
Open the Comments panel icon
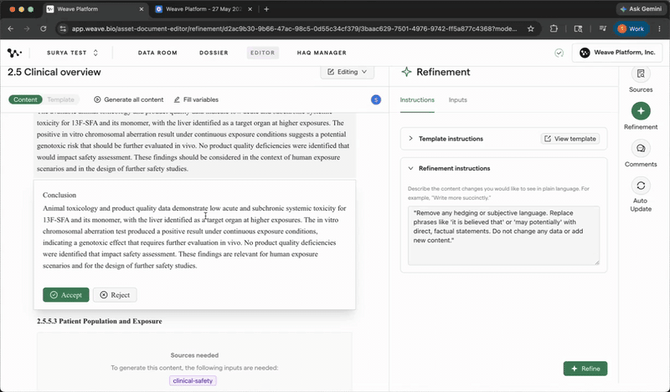click(641, 148)
